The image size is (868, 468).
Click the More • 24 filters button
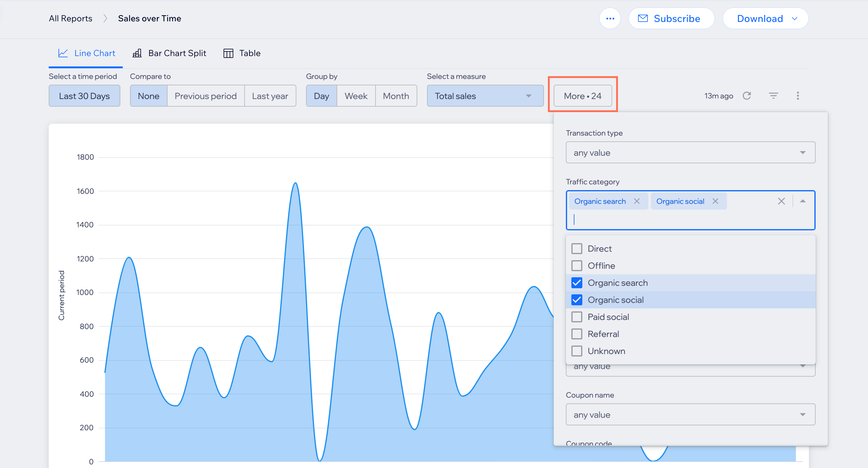(582, 96)
